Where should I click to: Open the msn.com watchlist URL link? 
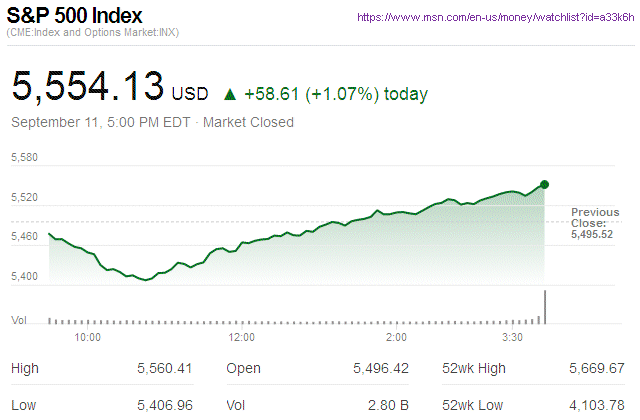click(x=495, y=18)
